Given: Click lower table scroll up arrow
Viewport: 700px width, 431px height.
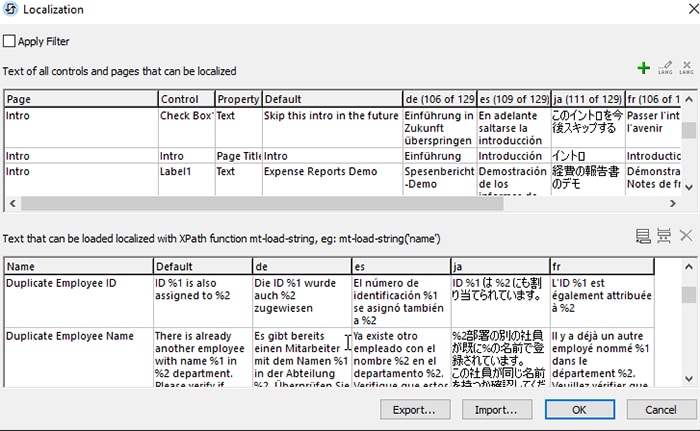Looking at the screenshot, I should tap(689, 267).
